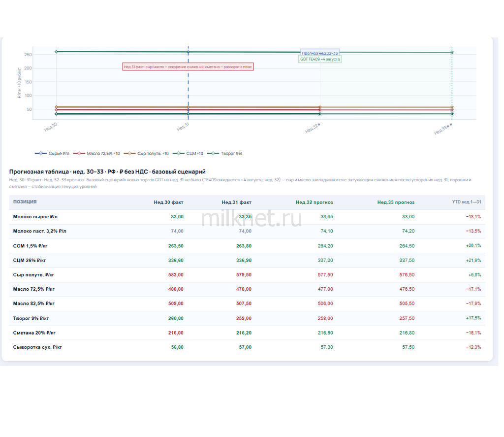
Task: Click the 337,20 forecast in СЦМ row
Action: tap(326, 260)
